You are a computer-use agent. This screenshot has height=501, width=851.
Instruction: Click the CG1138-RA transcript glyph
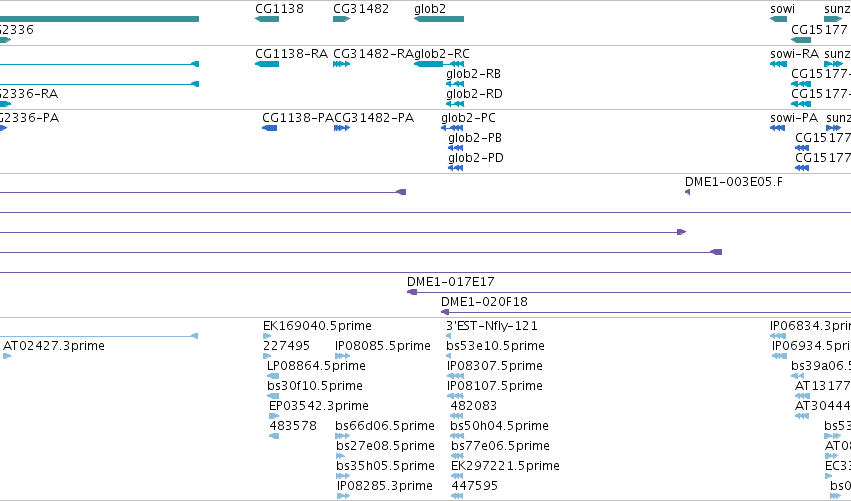[266, 64]
